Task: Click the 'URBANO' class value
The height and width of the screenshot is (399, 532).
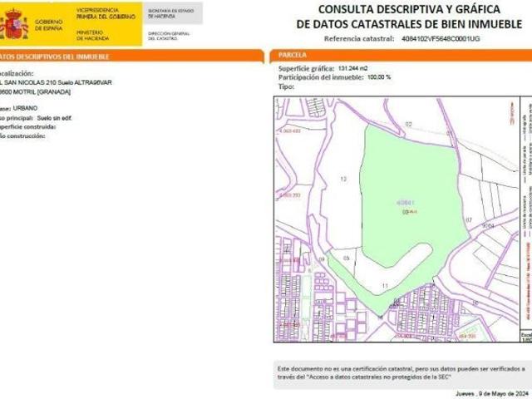Action: point(26,108)
